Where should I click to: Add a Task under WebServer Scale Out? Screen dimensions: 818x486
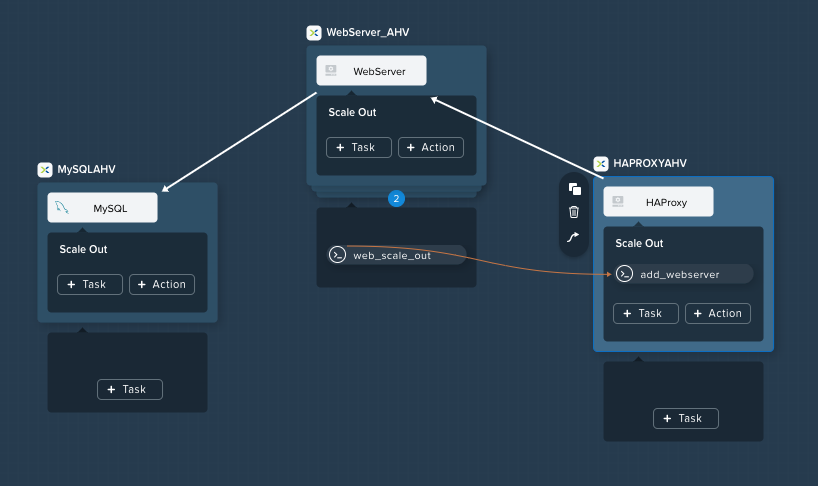pos(359,148)
